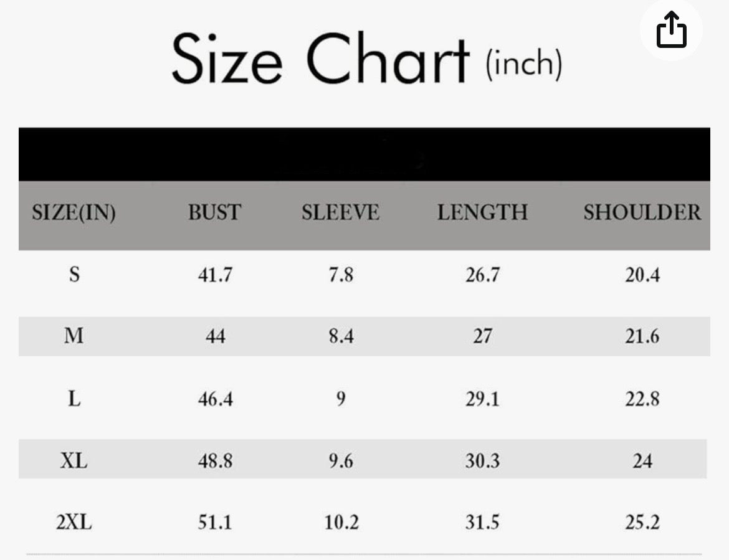Select the BUST column header

215,213
